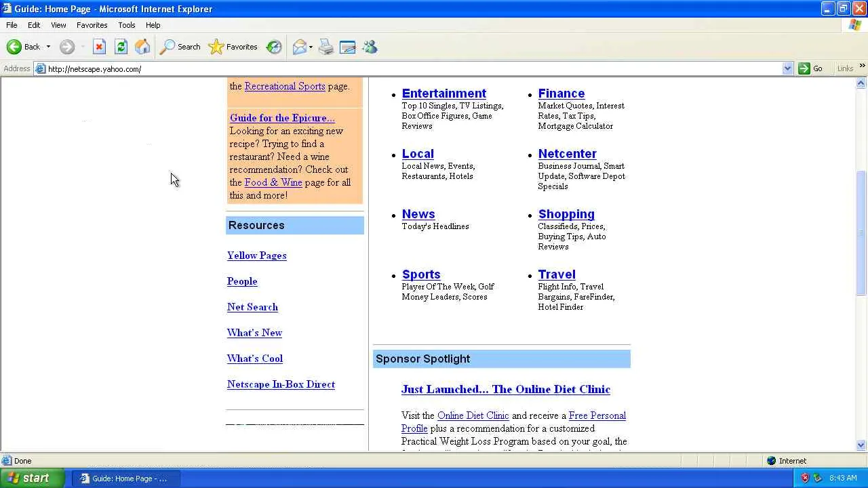This screenshot has width=868, height=488.
Task: Open the Tools menu
Action: click(x=127, y=25)
